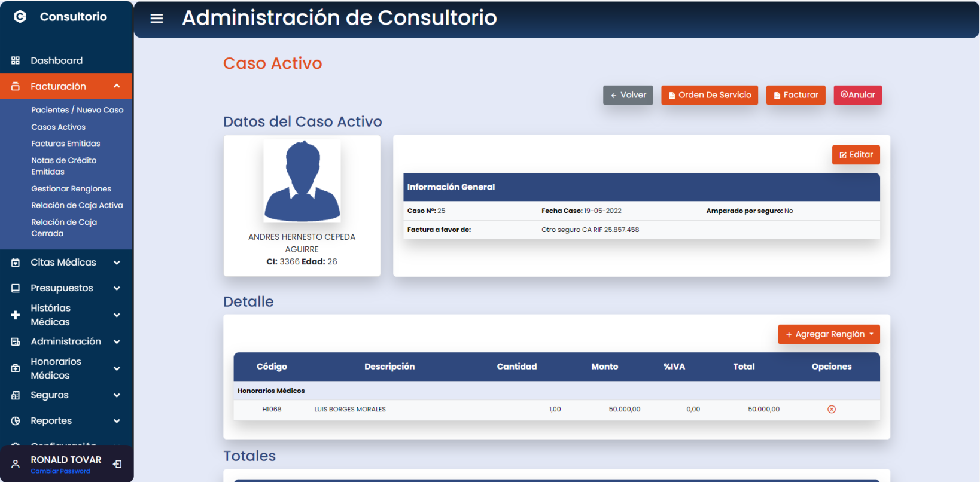Click the Anular button
This screenshot has height=482, width=980.
point(857,95)
